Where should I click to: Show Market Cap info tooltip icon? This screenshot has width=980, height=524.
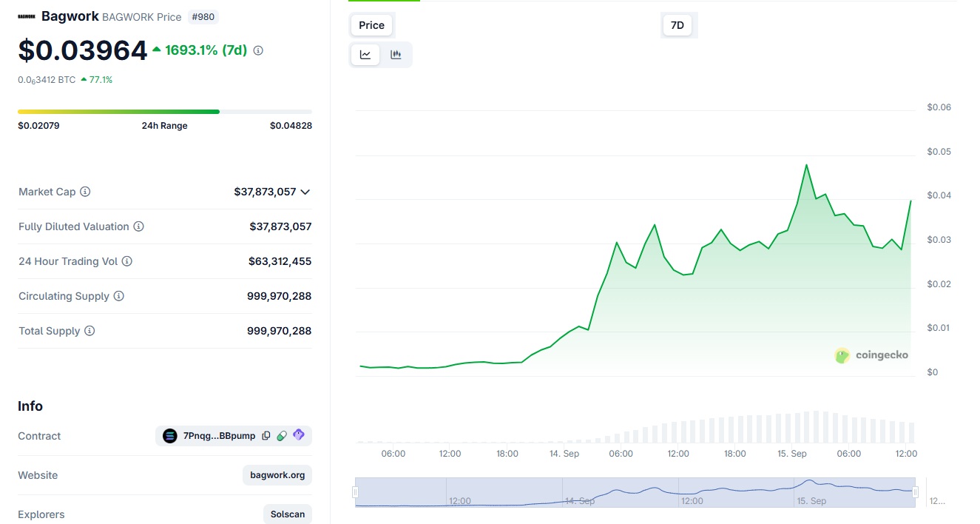coord(85,192)
